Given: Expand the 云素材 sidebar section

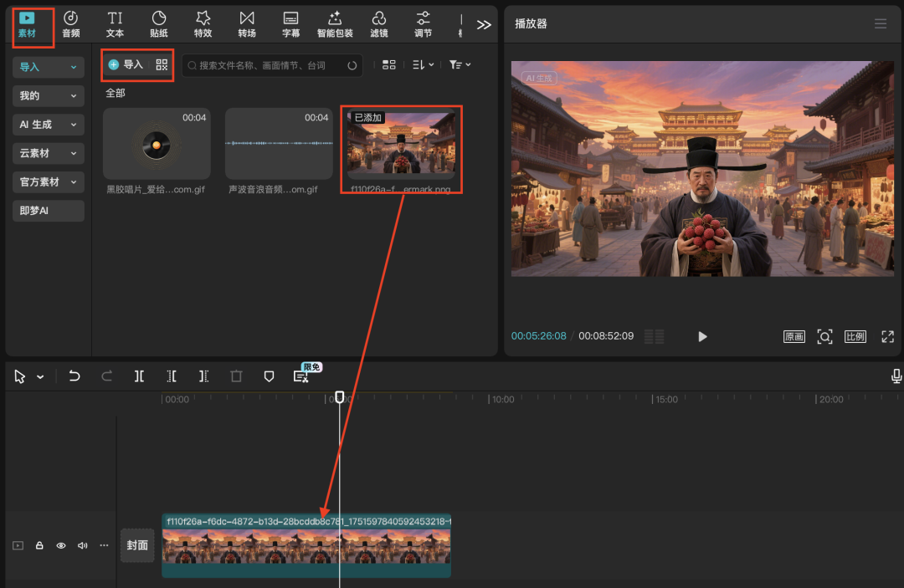Looking at the screenshot, I should [49, 153].
